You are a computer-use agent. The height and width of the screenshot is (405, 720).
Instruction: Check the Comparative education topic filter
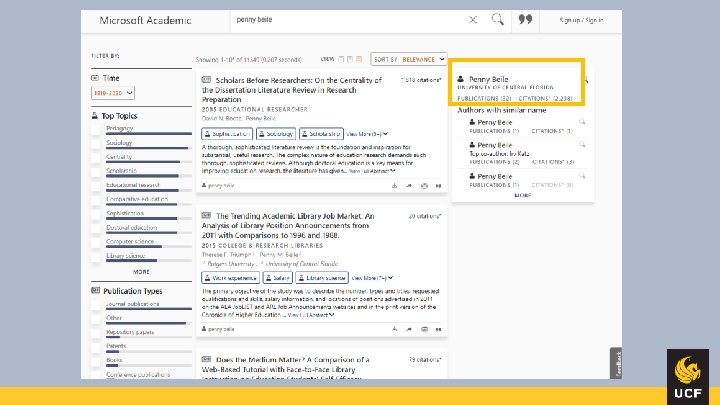pos(96,201)
